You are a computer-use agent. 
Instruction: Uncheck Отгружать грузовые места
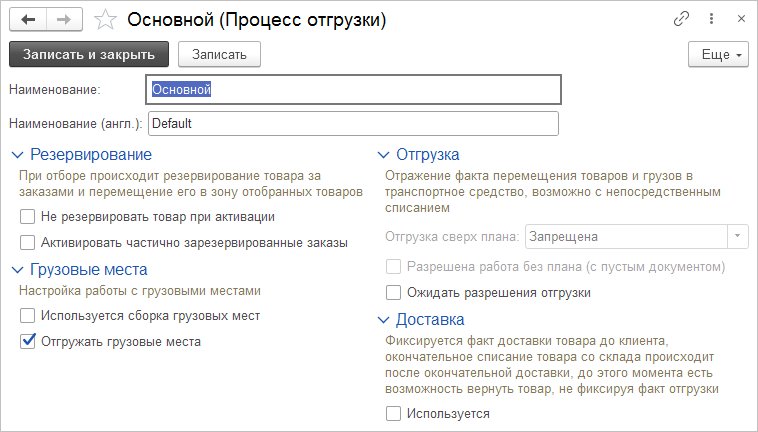(x=28, y=341)
